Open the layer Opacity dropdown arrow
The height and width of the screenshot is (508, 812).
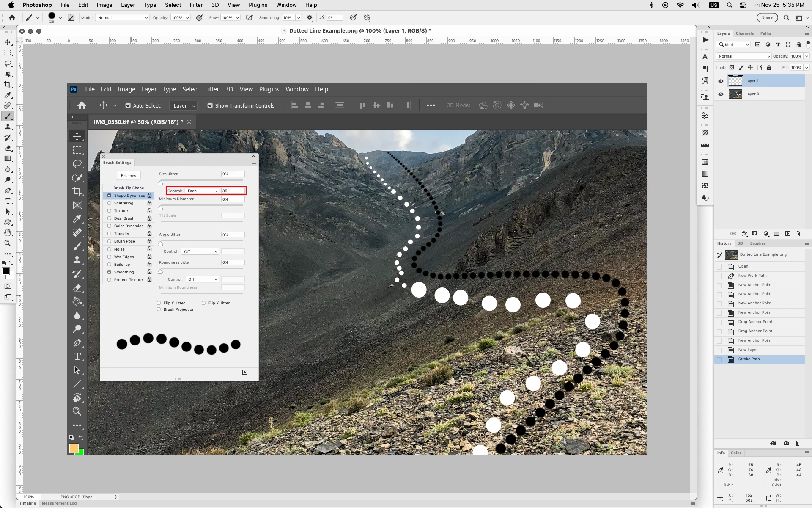click(807, 56)
